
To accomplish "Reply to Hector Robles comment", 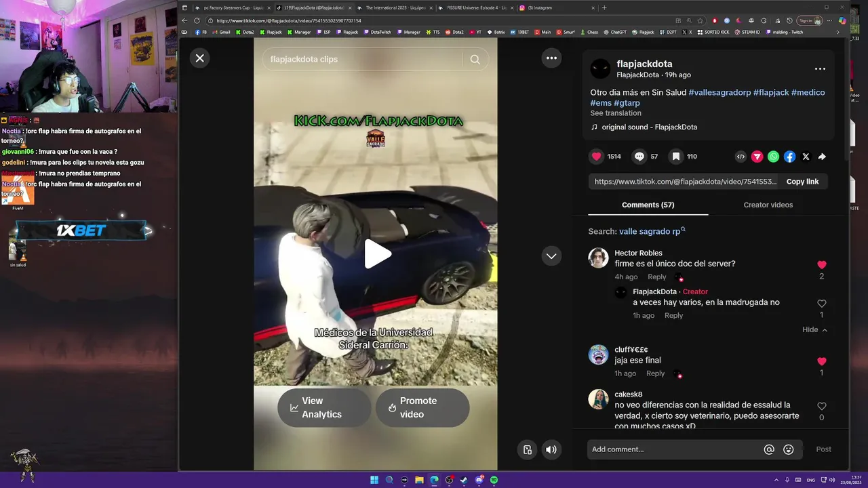I will (656, 277).
